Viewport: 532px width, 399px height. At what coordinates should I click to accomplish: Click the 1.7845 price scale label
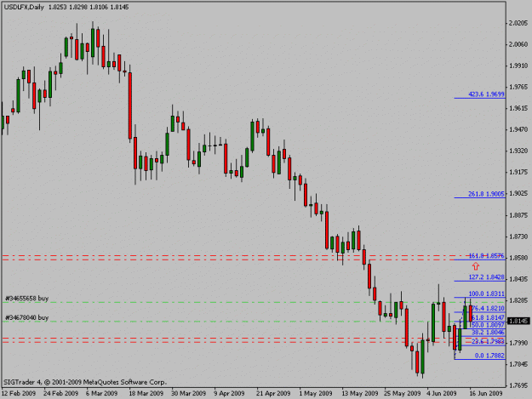click(x=518, y=364)
